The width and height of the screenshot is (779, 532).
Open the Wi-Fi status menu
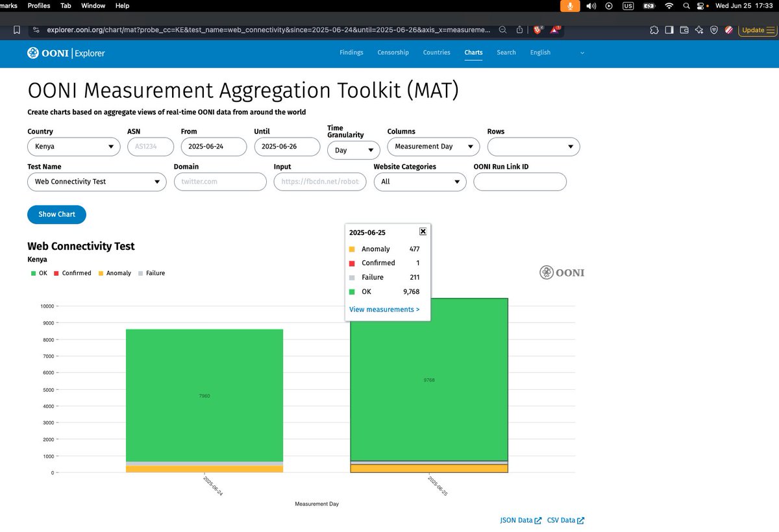[x=669, y=6]
